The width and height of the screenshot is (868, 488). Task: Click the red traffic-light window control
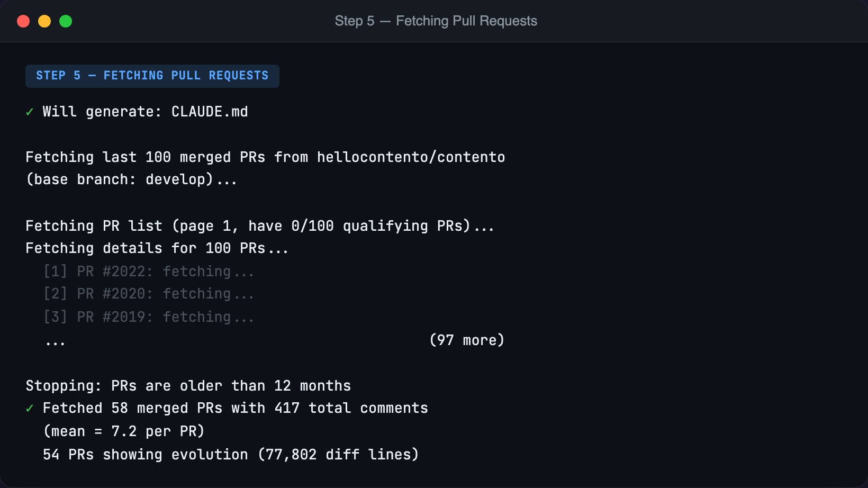[x=23, y=21]
